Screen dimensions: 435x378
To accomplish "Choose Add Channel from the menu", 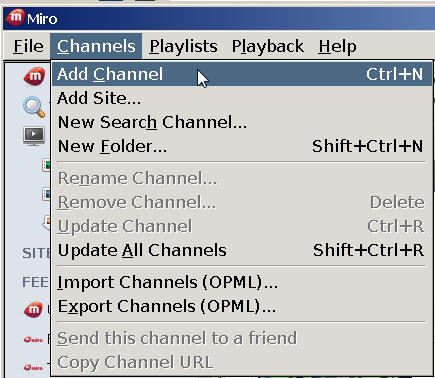I will click(x=242, y=74).
